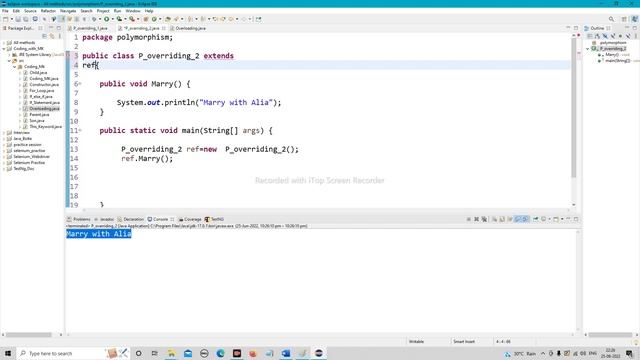Click the Open Perspective icon

pos(624,19)
